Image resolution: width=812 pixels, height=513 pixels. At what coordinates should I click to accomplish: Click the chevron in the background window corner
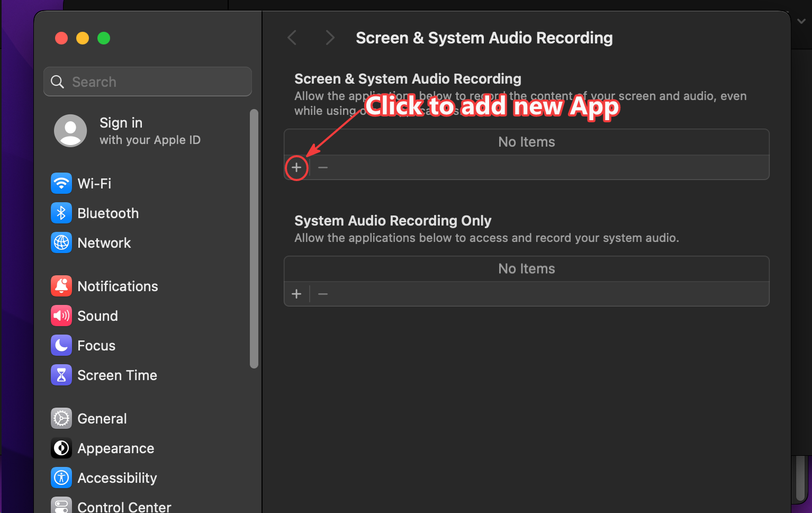[801, 21]
